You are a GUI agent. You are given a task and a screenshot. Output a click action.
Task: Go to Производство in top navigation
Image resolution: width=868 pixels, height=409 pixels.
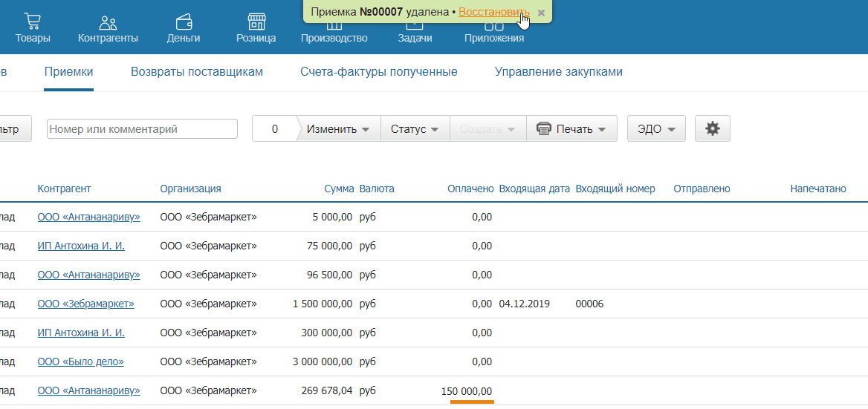point(334,38)
